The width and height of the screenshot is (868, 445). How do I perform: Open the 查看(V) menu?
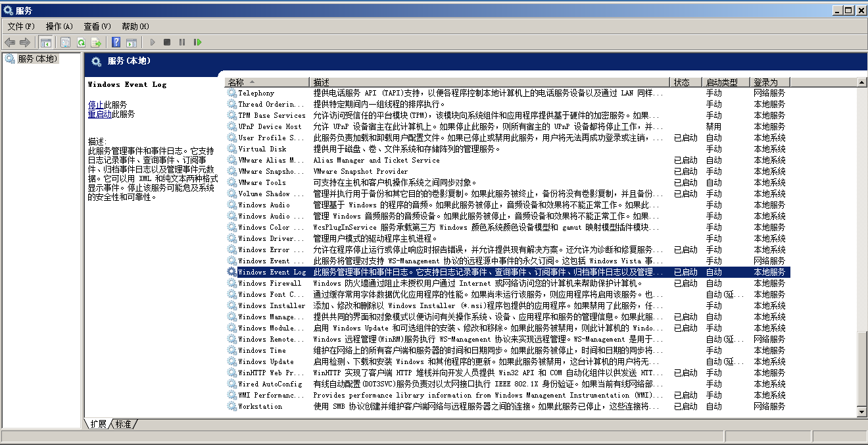(97, 26)
